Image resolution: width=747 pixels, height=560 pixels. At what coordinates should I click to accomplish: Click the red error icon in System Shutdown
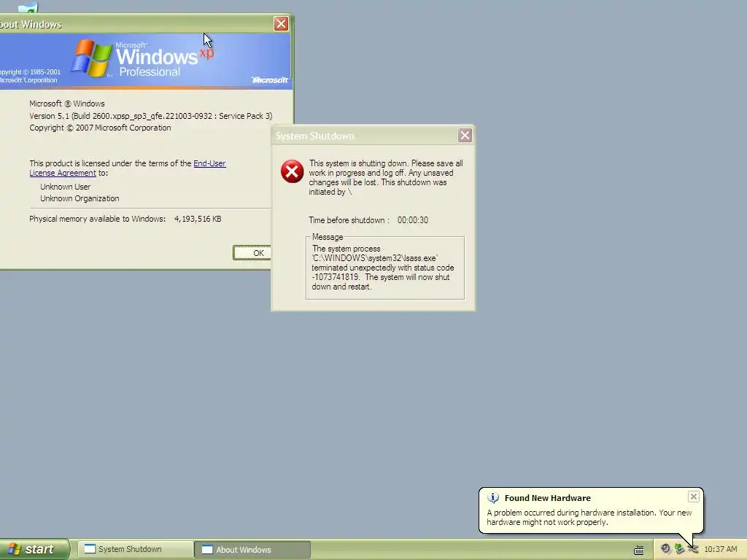click(292, 171)
